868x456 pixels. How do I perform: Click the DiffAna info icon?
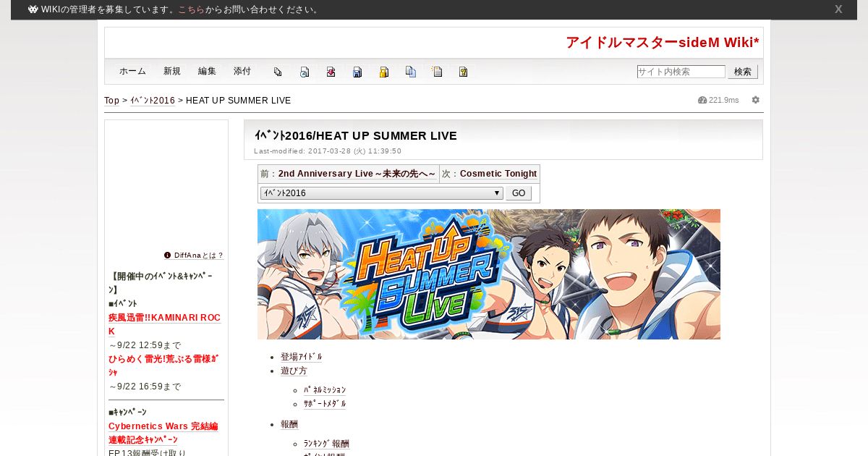(168, 256)
